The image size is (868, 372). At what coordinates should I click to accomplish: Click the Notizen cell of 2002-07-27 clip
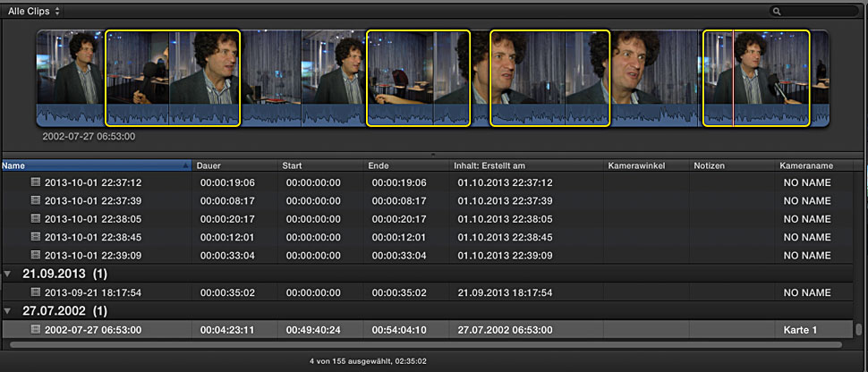click(730, 330)
